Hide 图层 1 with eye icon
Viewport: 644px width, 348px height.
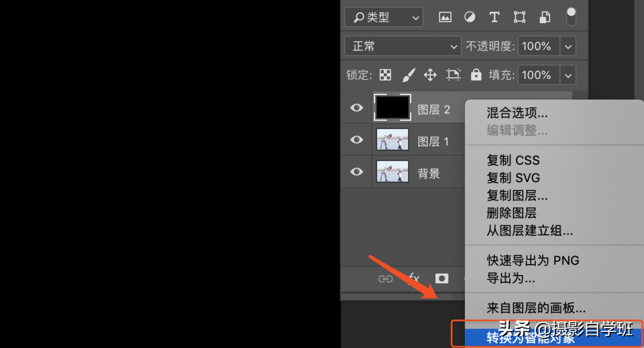click(x=356, y=140)
